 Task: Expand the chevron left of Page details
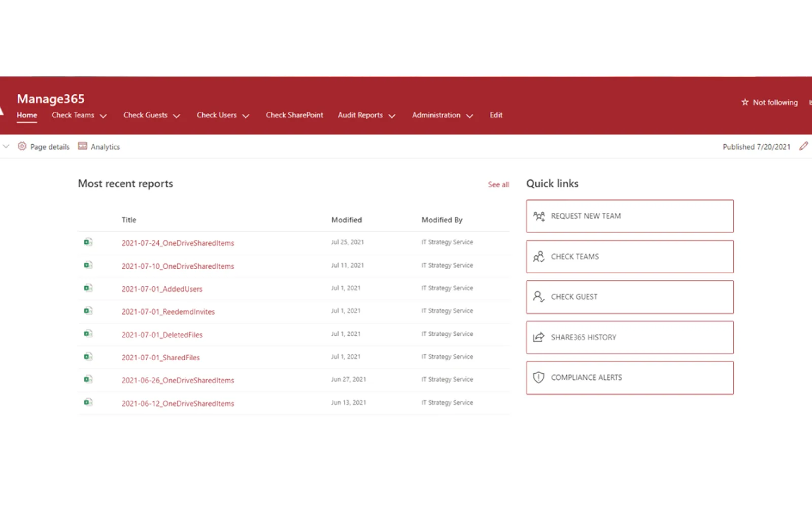click(x=6, y=146)
